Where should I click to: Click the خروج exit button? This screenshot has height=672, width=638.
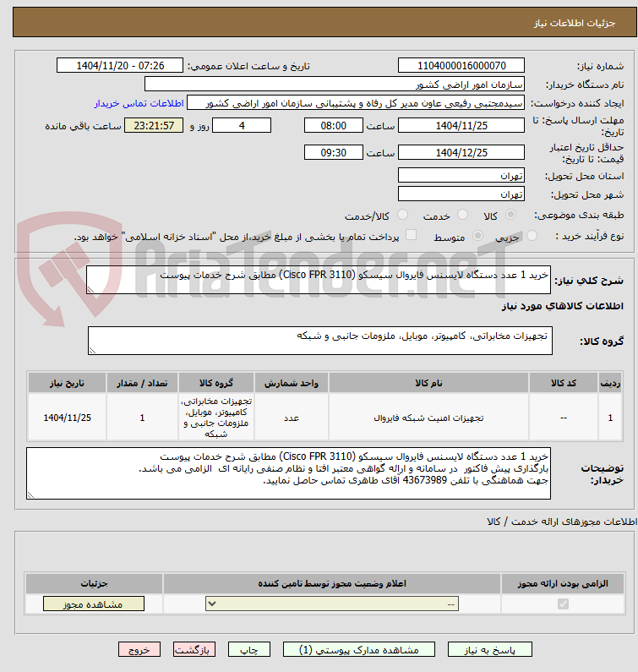coord(139,649)
